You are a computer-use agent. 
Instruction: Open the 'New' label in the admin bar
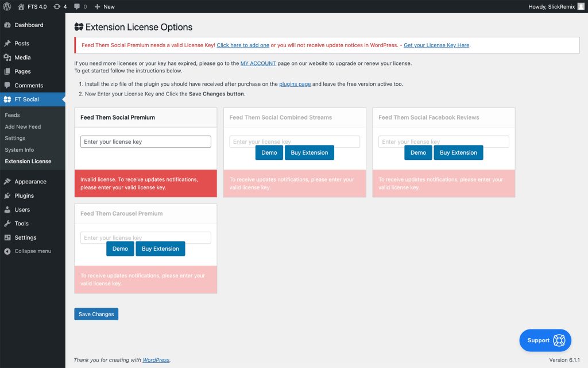pos(109,6)
